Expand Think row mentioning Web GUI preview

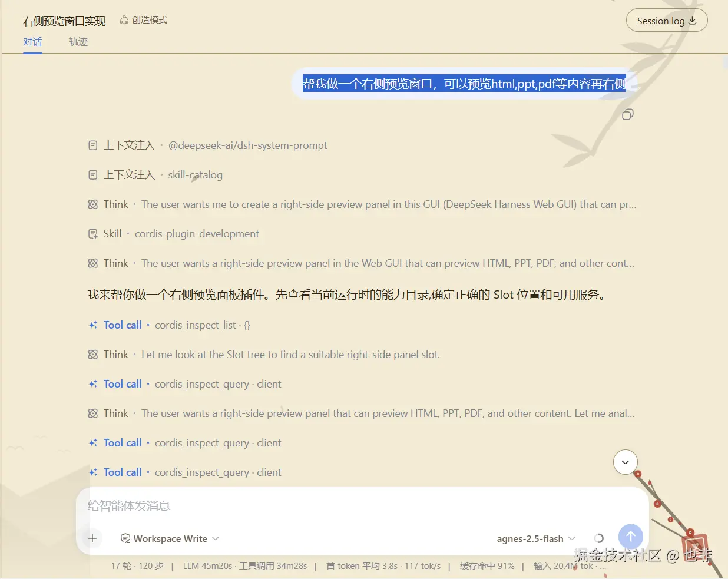360,263
